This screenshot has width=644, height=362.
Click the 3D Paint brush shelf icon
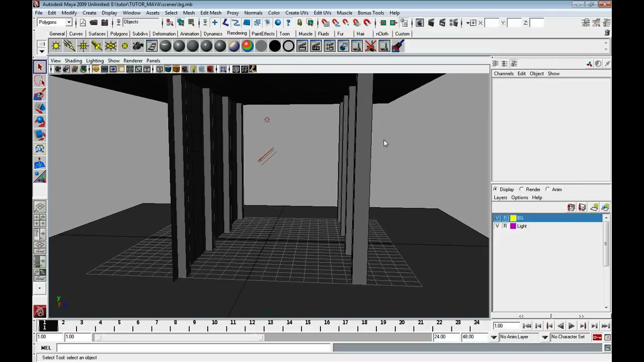click(398, 46)
